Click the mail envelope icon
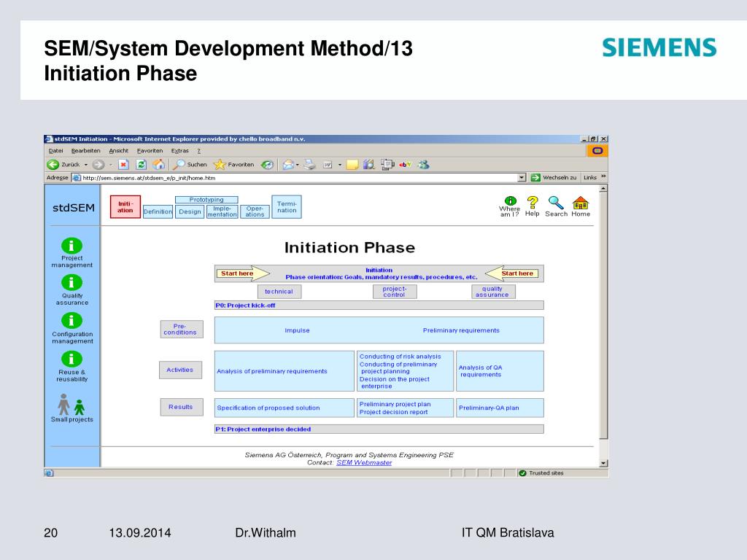747x560 pixels. coord(287,165)
